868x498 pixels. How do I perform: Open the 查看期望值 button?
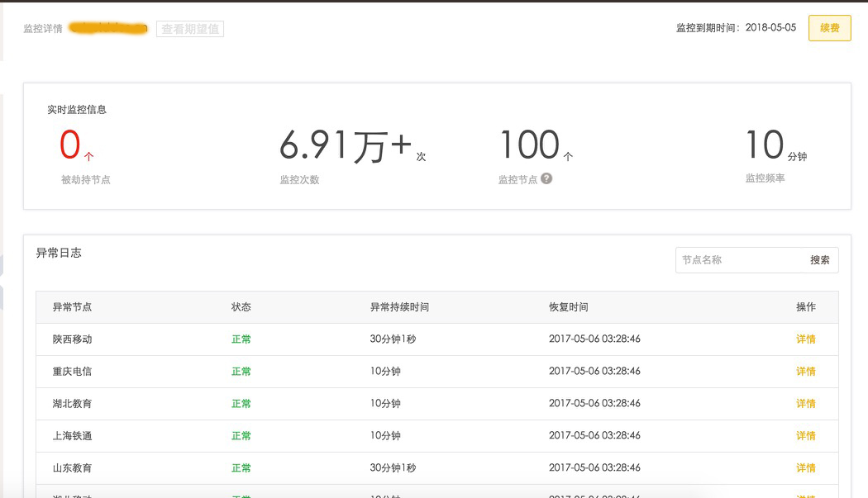(190, 29)
